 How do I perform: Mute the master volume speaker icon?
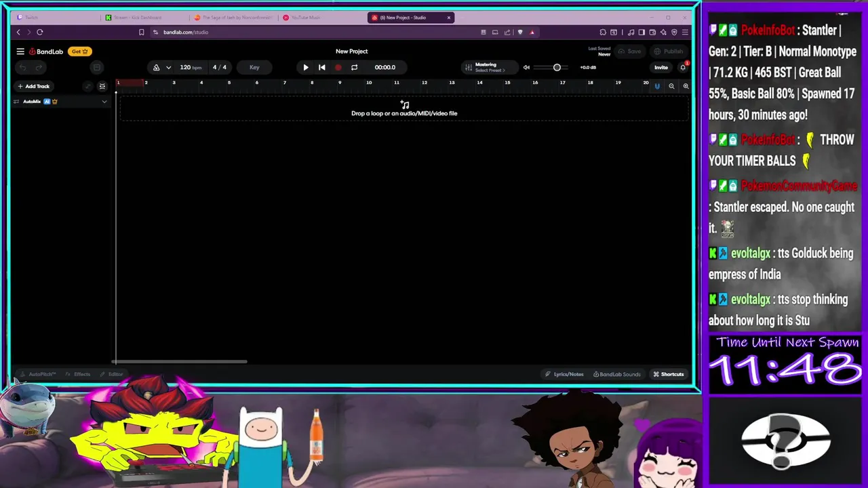(x=526, y=67)
